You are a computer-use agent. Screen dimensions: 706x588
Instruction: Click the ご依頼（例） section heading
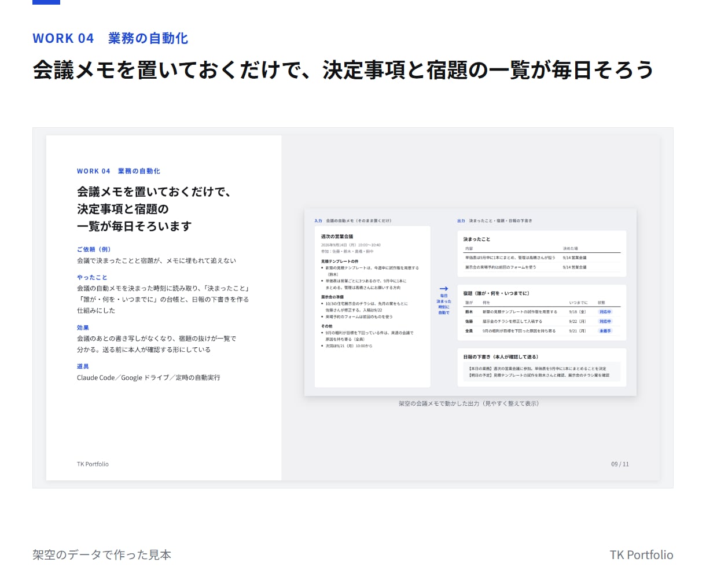click(94, 249)
